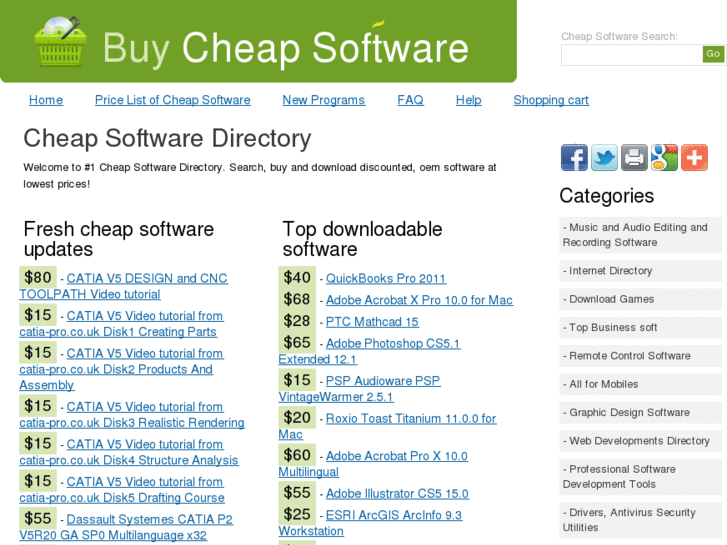727x545 pixels.
Task: Select Graphic Design Software category
Action: [640, 412]
